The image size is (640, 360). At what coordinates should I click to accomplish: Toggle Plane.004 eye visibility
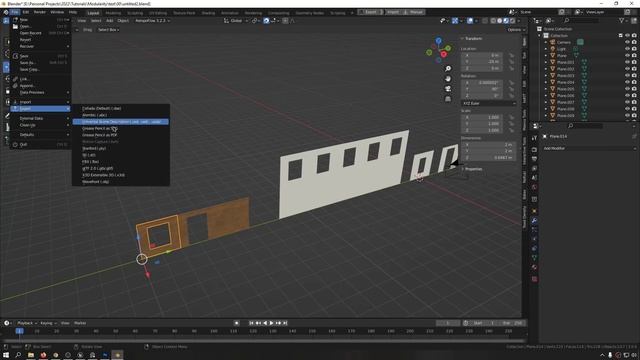(627, 82)
